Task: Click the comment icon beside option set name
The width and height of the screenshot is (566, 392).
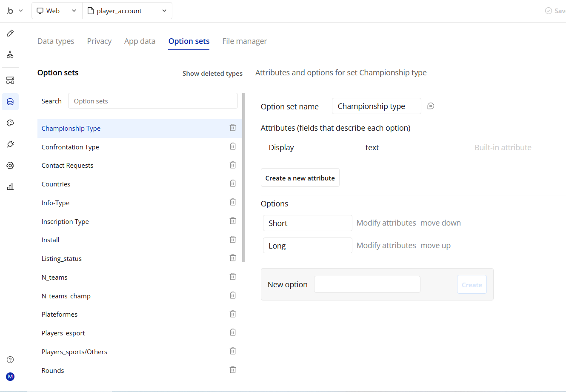Action: [x=431, y=106]
